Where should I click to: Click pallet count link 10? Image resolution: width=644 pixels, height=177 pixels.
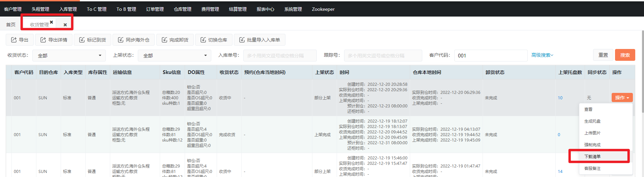(560, 98)
